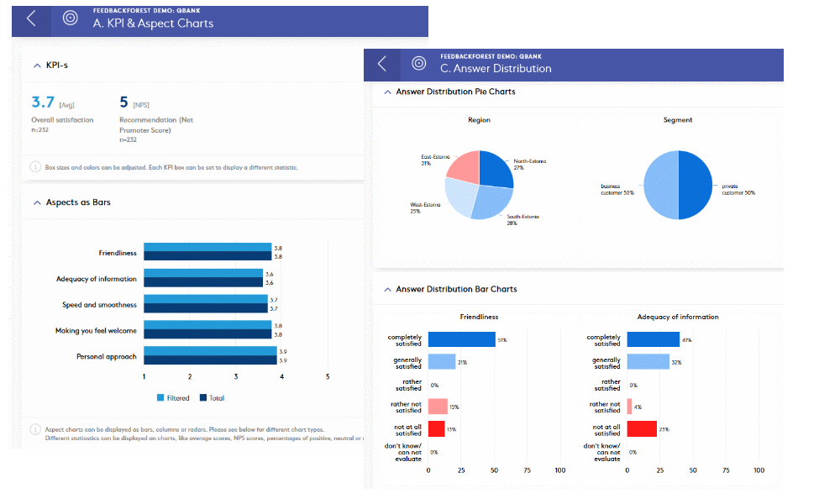Click the East-Estonia pink pie slice
The width and height of the screenshot is (840, 504).
click(x=464, y=165)
